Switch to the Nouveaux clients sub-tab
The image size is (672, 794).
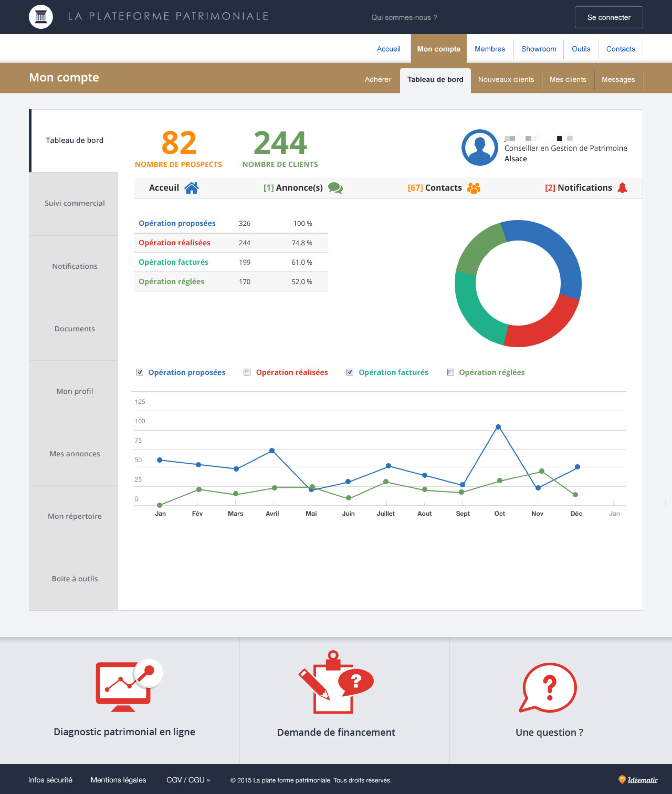pyautogui.click(x=506, y=79)
